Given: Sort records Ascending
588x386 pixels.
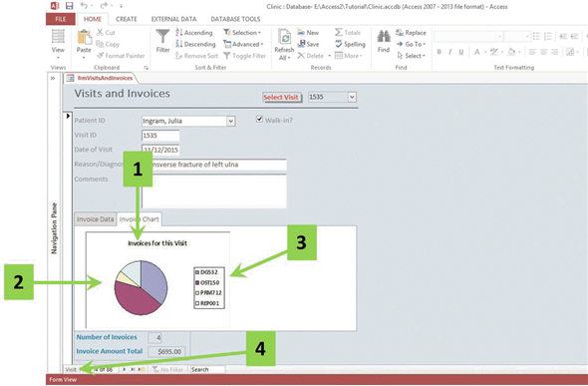Looking at the screenshot, I should pos(194,33).
